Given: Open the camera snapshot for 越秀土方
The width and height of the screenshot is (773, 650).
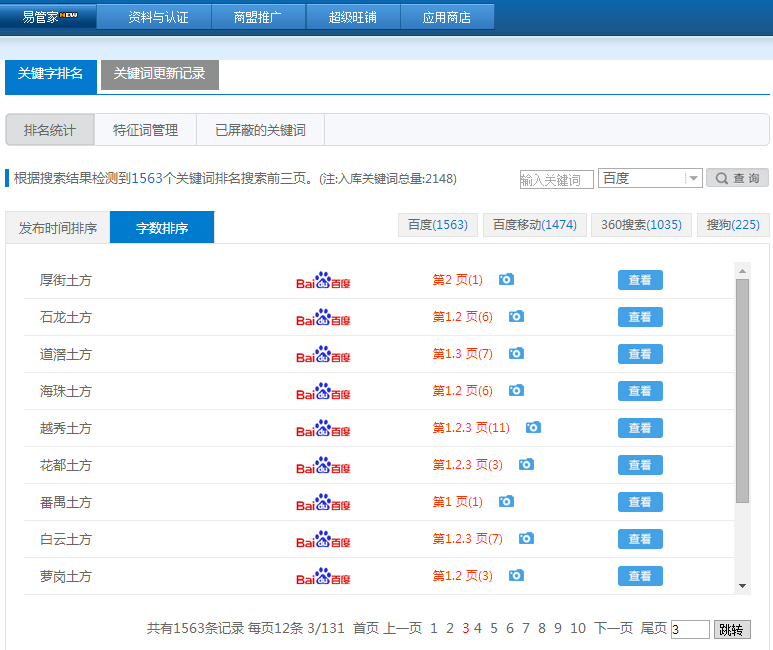Looking at the screenshot, I should (x=533, y=428).
